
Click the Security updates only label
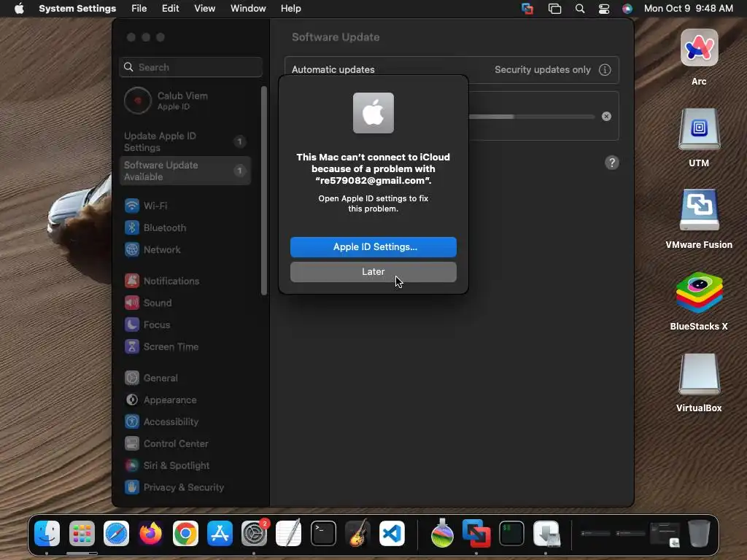[543, 69]
